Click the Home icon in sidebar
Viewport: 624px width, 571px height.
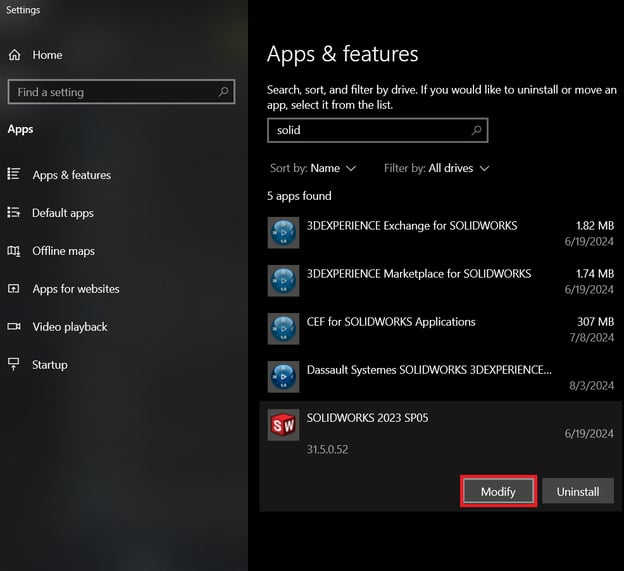[15, 55]
